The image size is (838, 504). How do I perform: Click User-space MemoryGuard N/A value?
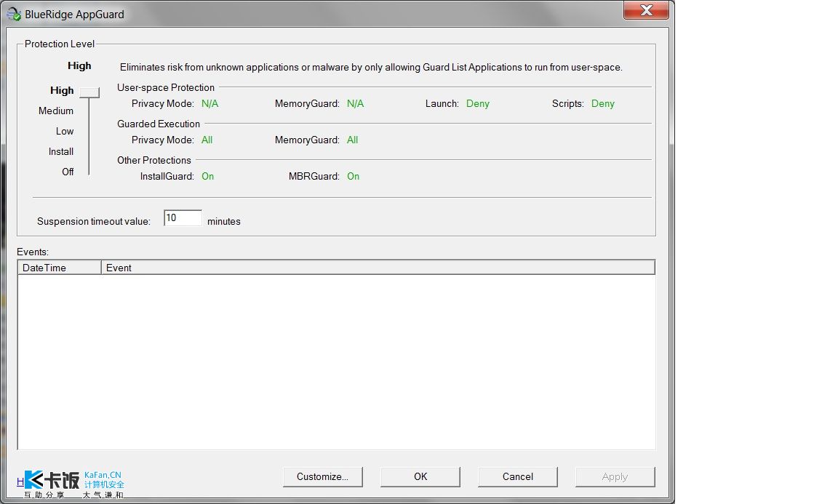click(356, 104)
